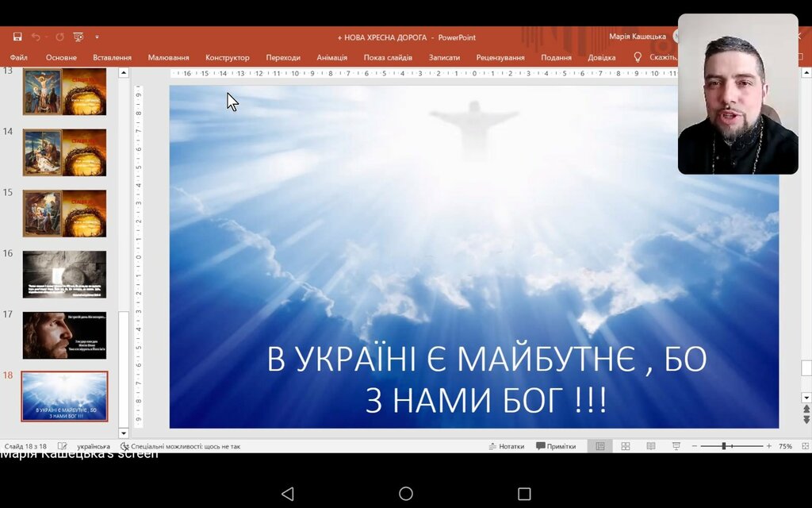The image size is (812, 508).
Task: Click the Save icon in quick access toolbar
Action: [x=17, y=37]
